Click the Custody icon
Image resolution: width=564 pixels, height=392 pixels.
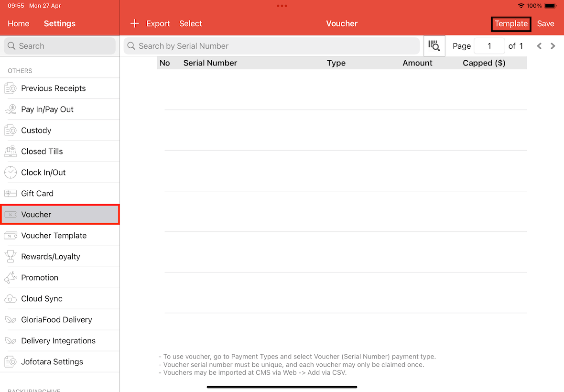(x=11, y=130)
